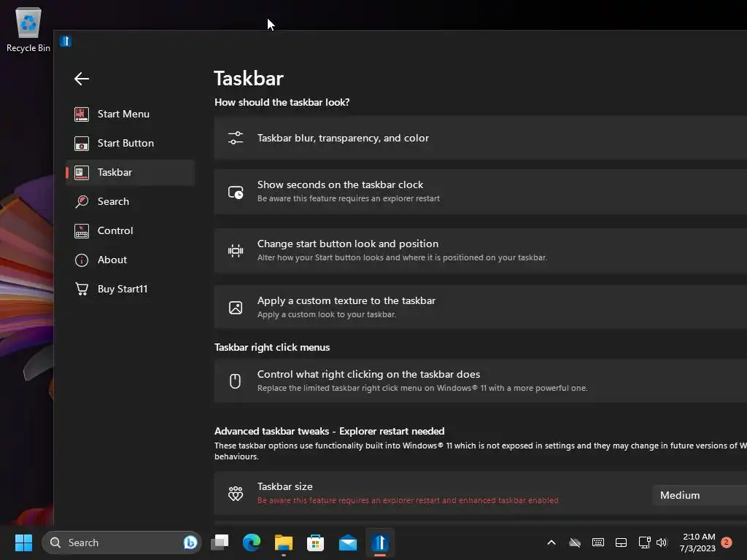This screenshot has width=747, height=560.
Task: Open File Explorer from the taskbar
Action: (x=284, y=542)
